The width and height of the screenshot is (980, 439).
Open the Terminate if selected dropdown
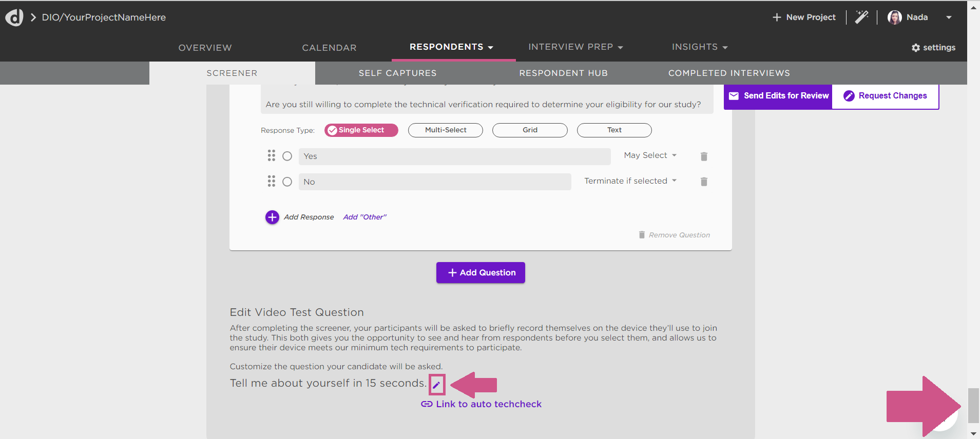pyautogui.click(x=630, y=181)
